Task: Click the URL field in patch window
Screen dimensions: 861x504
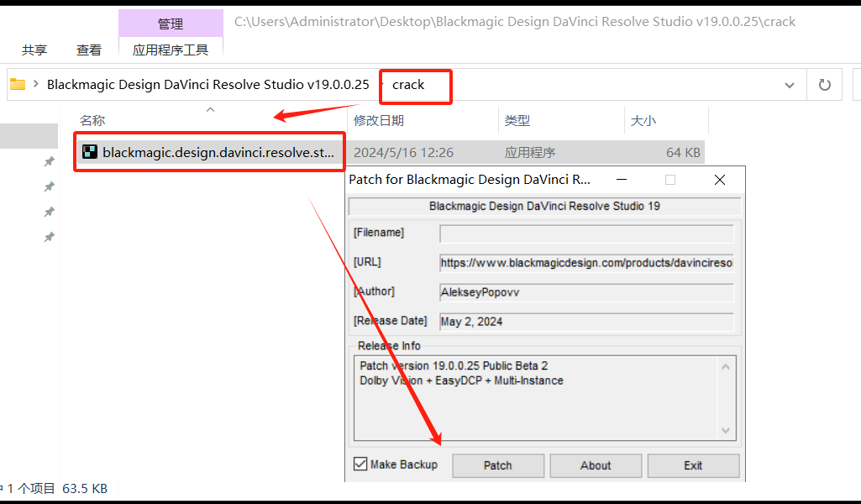Action: tap(586, 263)
